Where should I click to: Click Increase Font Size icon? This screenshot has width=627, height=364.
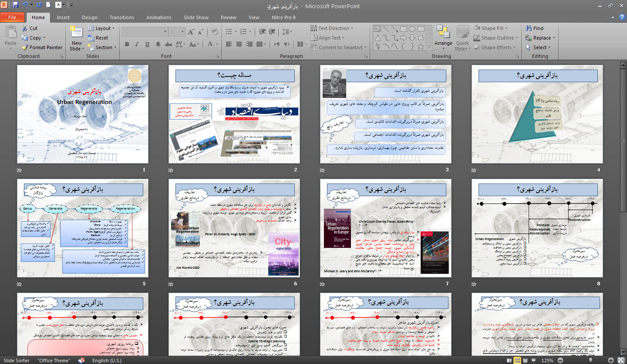point(191,32)
